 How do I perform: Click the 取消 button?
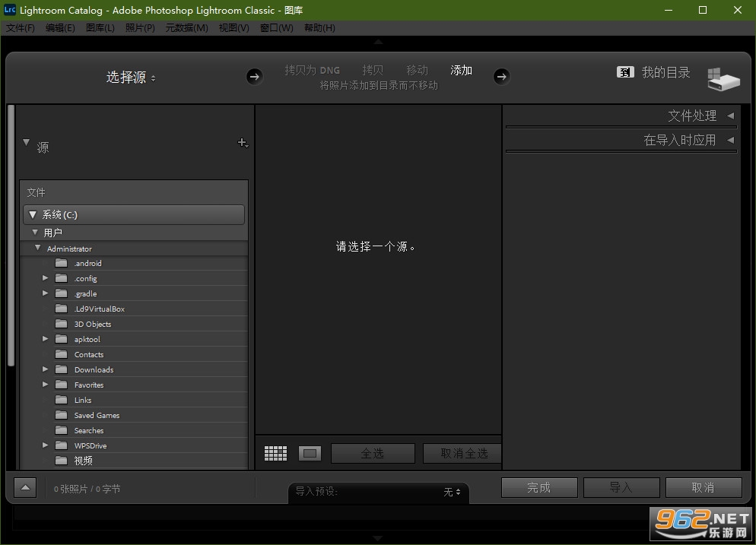704,488
